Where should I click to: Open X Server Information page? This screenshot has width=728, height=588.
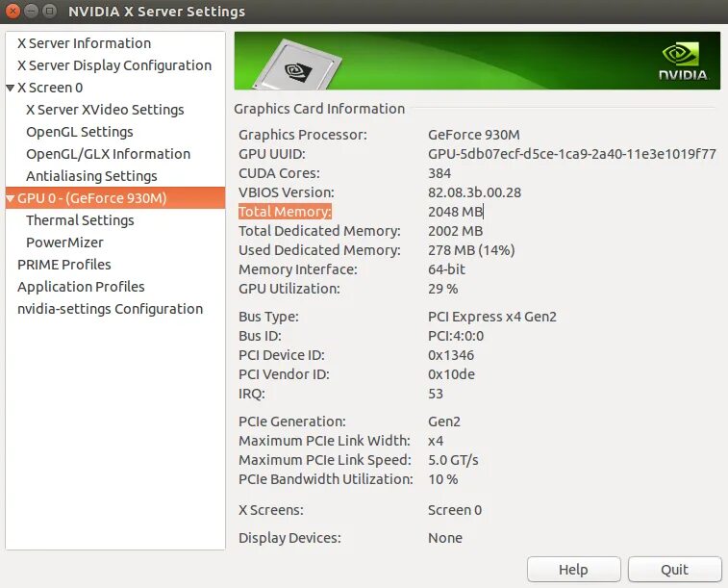click(84, 43)
